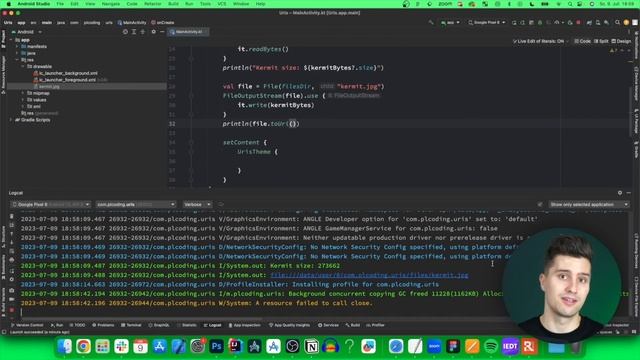Open the app run configuration dropdown

450,22
